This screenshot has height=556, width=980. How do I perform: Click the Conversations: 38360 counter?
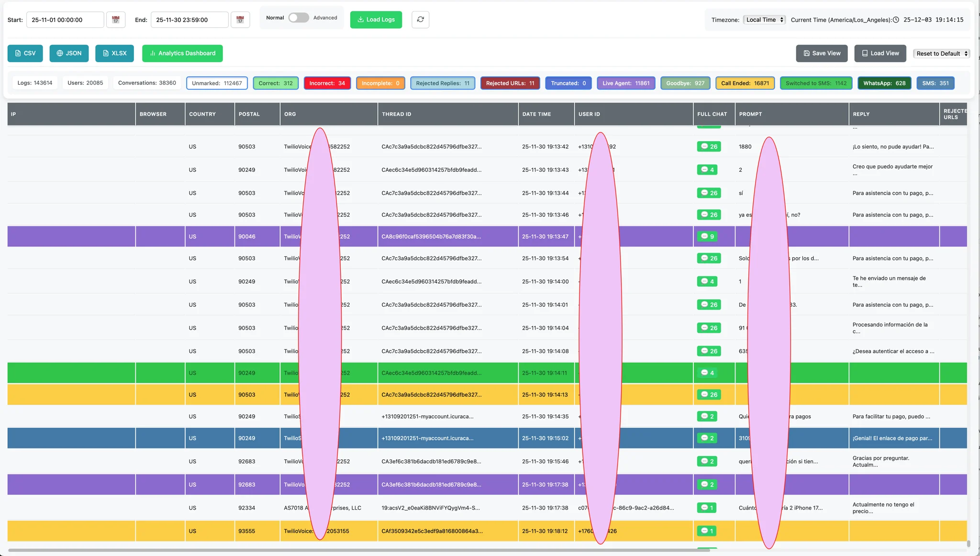[x=147, y=83]
